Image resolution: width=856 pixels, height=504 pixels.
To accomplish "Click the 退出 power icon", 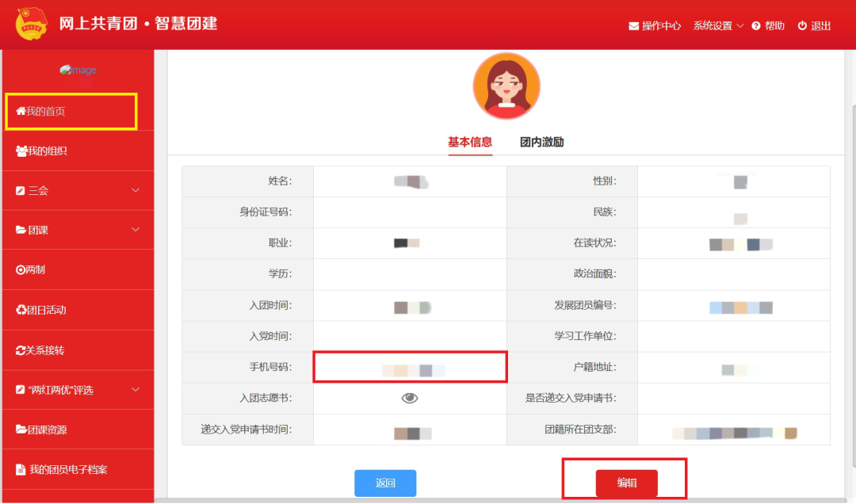I will (x=802, y=25).
